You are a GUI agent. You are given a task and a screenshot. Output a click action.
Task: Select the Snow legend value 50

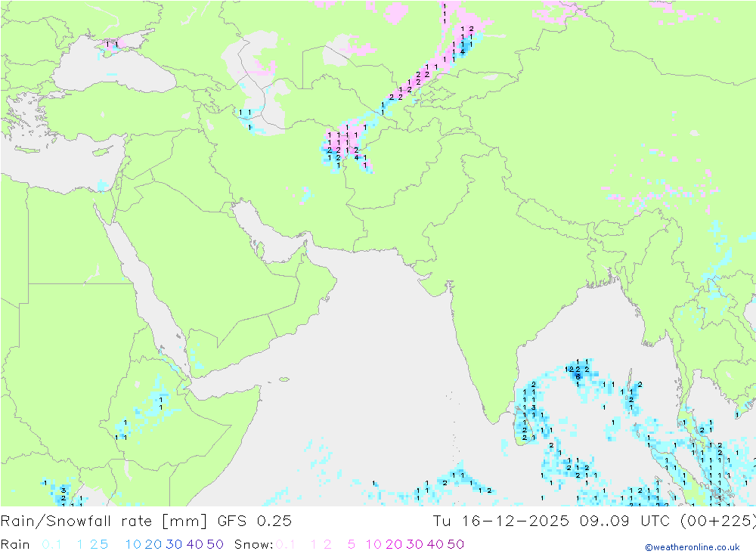(x=456, y=544)
